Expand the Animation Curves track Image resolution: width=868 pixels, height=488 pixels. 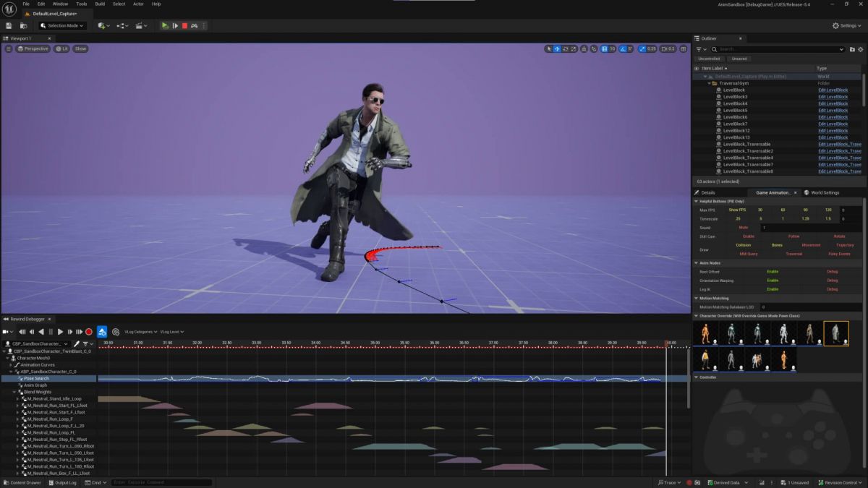click(11, 364)
